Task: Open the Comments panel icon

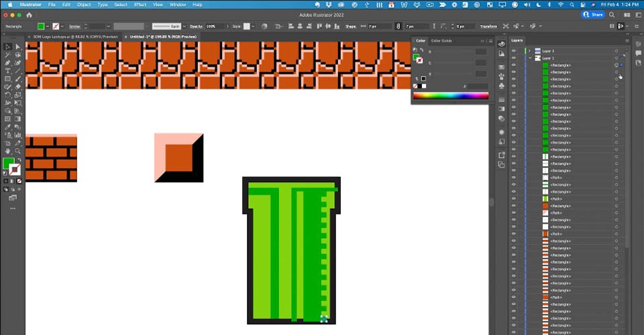Action: [638, 54]
